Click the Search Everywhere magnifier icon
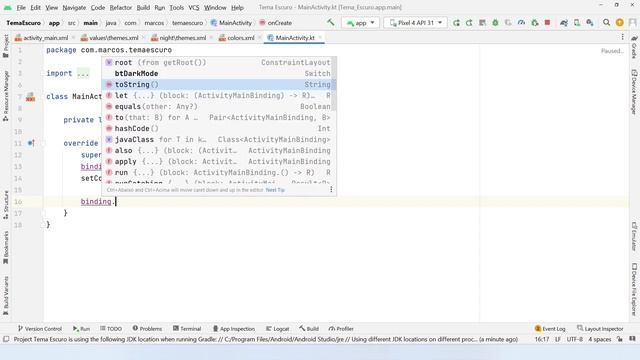640x360 pixels. click(x=607, y=23)
